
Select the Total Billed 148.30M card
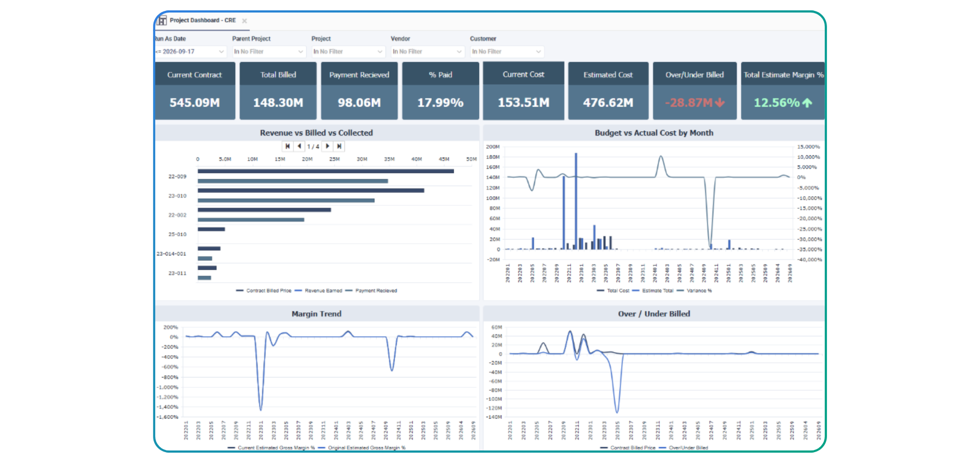(278, 91)
